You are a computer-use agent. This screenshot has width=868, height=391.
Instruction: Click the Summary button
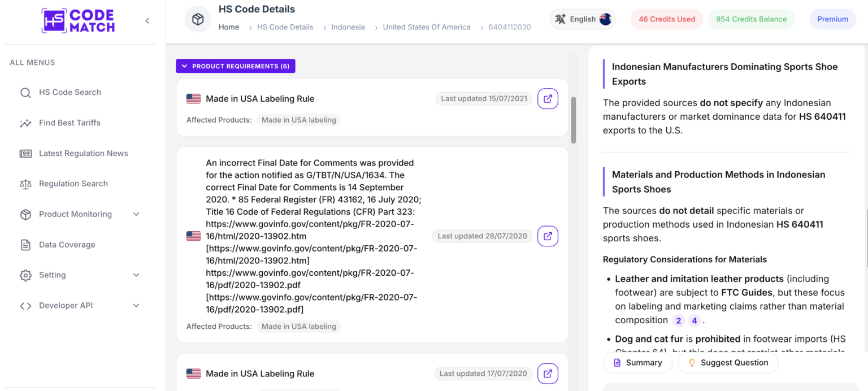(637, 363)
